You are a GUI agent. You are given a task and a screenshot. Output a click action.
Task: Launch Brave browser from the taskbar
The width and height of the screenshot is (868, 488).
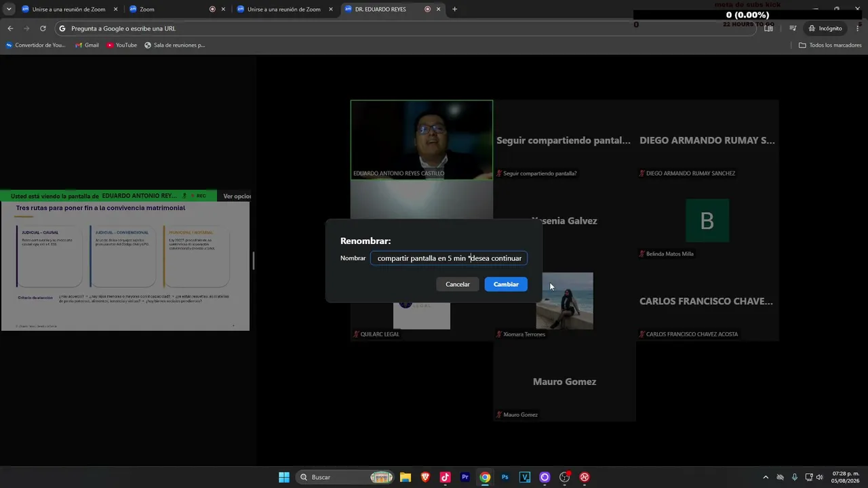425,477
